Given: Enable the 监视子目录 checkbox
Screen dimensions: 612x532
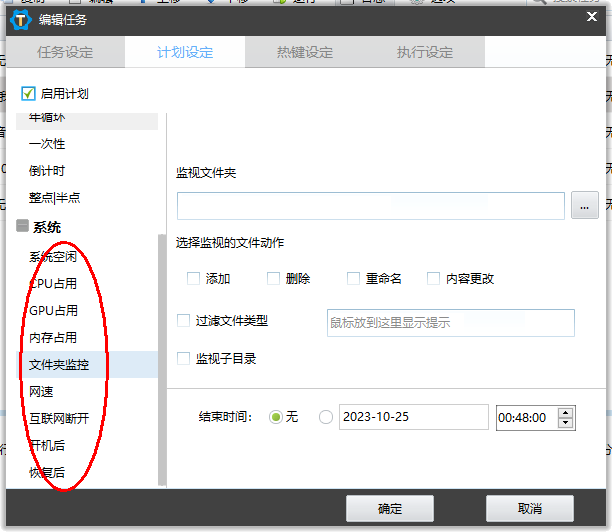Looking at the screenshot, I should (x=183, y=358).
